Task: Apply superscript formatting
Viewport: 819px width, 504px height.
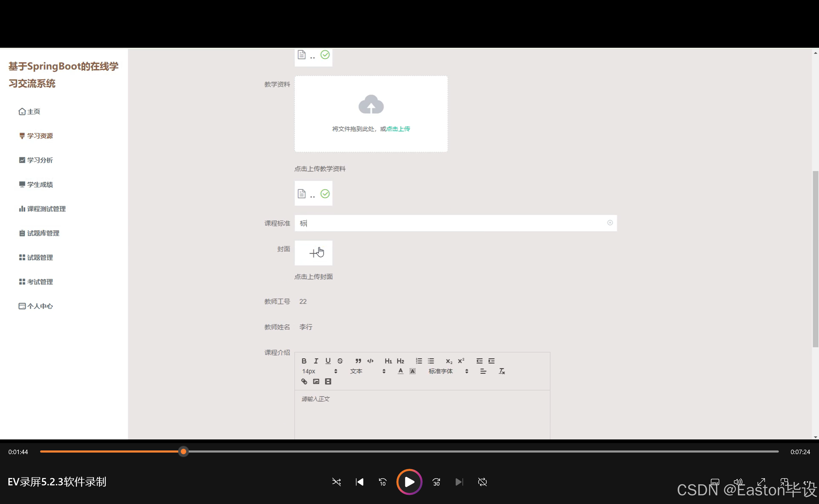Action: click(x=461, y=361)
